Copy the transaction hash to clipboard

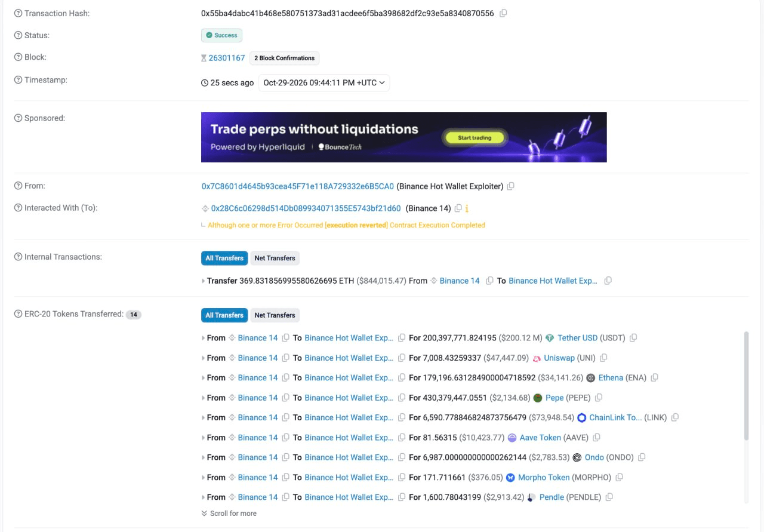click(x=503, y=13)
